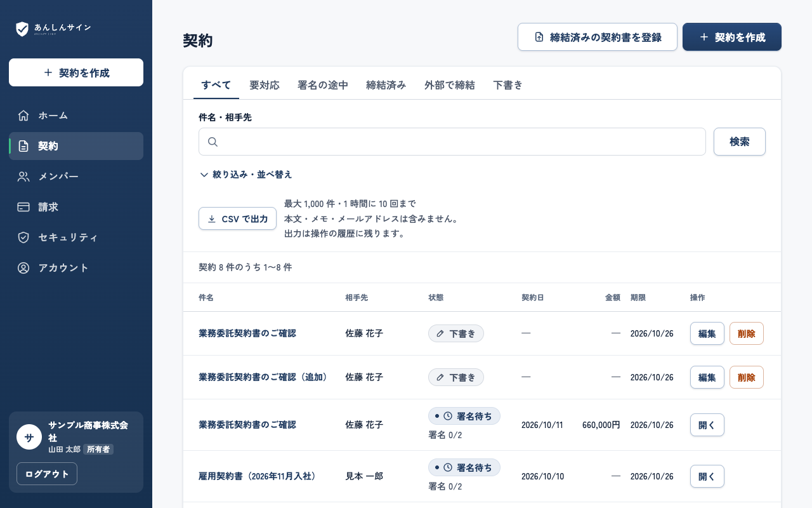812x508 pixels.
Task: Click サンプル商事株式会社 company name
Action: click(x=89, y=431)
